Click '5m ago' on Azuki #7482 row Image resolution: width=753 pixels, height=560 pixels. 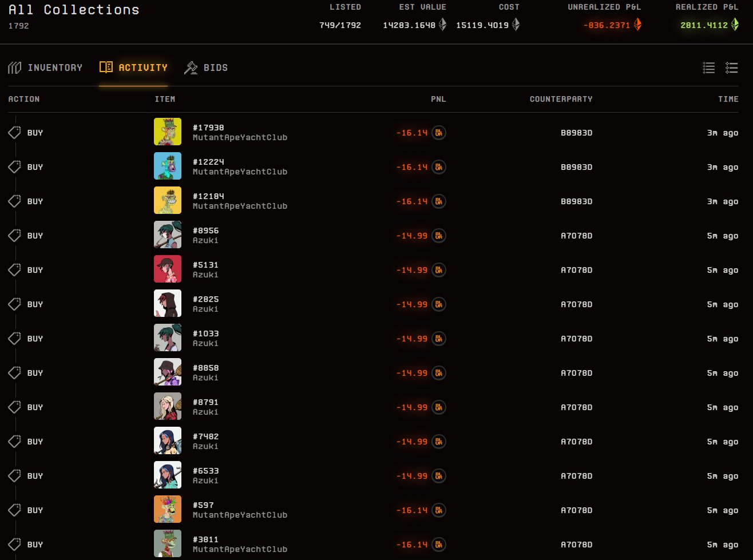pos(723,442)
